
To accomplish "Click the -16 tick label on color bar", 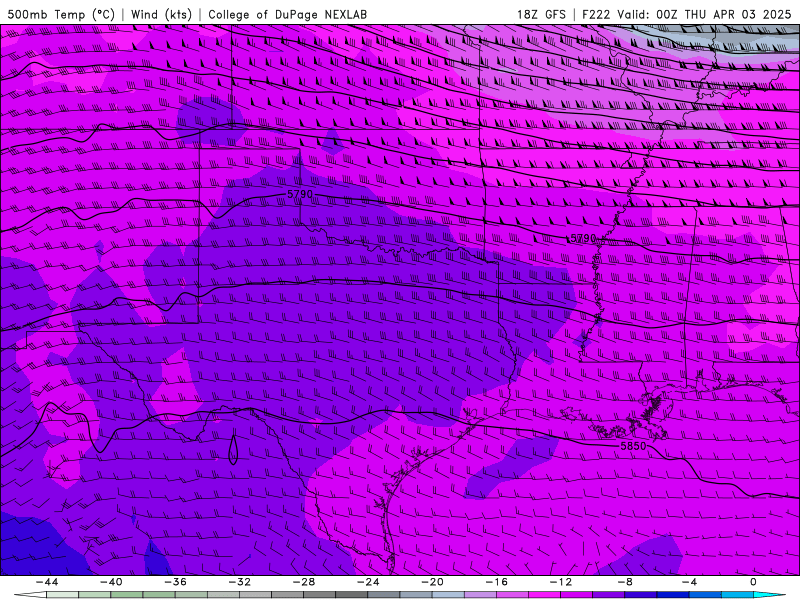I will click(497, 582).
